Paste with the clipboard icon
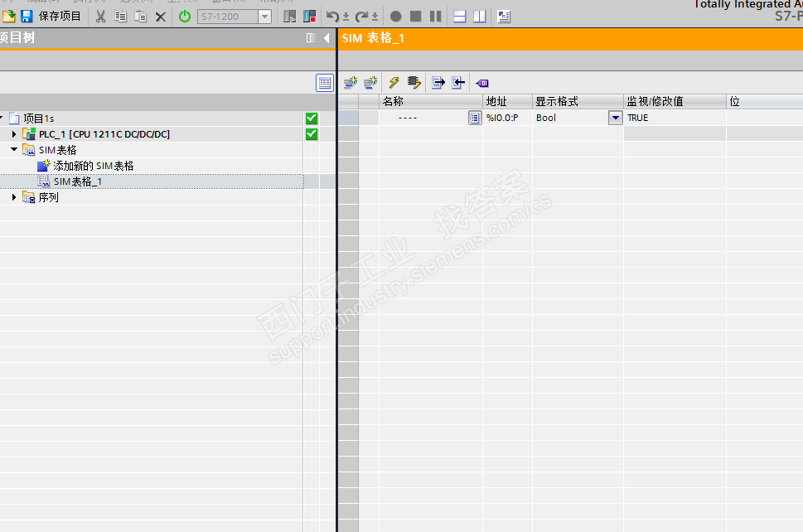Screen dimensions: 803x532 tap(140, 17)
